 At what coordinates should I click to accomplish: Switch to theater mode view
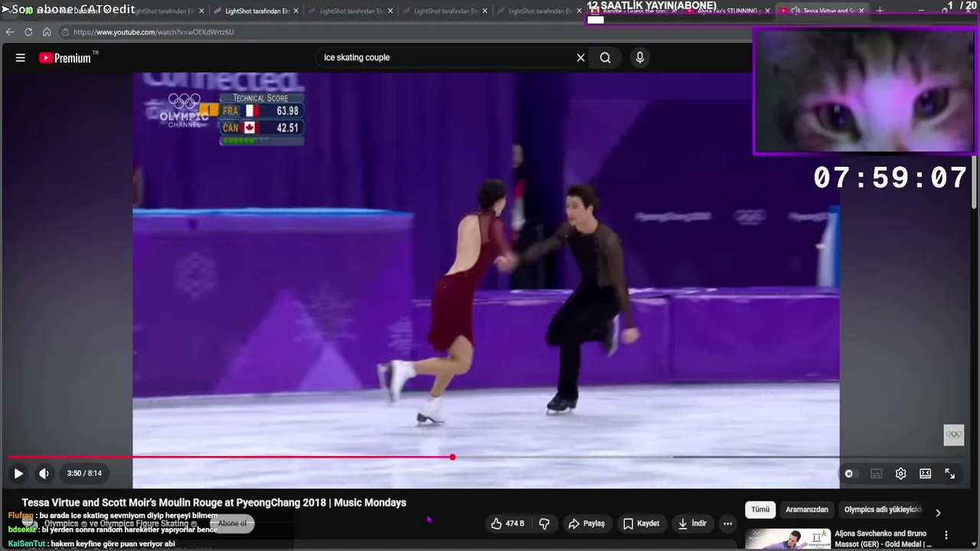(925, 474)
